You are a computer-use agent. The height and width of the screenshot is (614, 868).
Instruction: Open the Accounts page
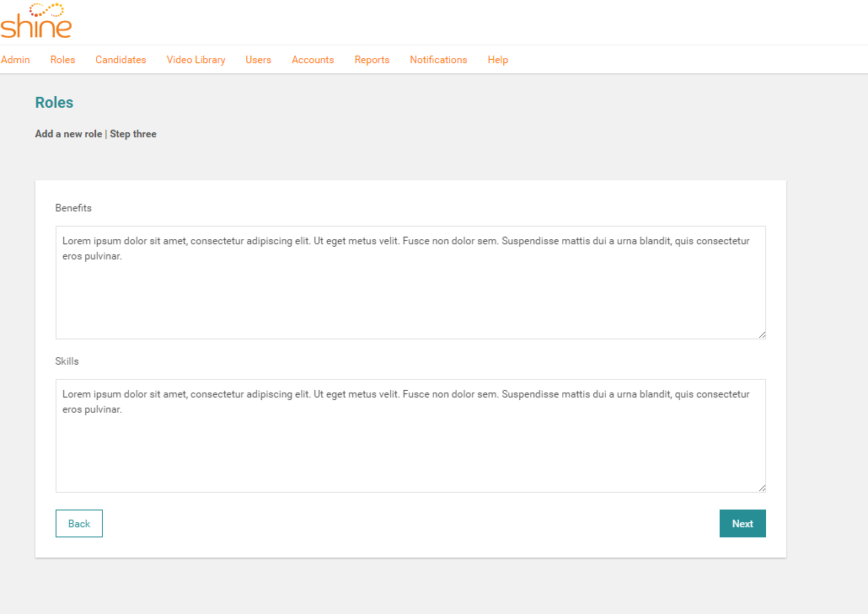[x=313, y=60]
